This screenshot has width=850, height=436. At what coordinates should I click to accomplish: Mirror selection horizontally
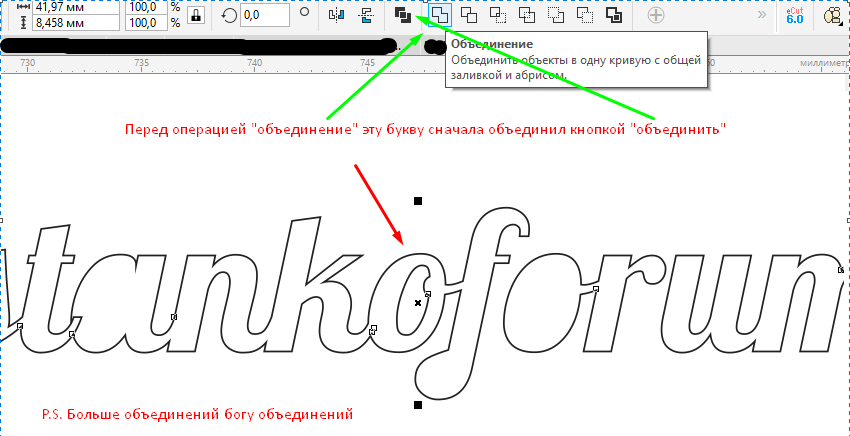(x=338, y=15)
